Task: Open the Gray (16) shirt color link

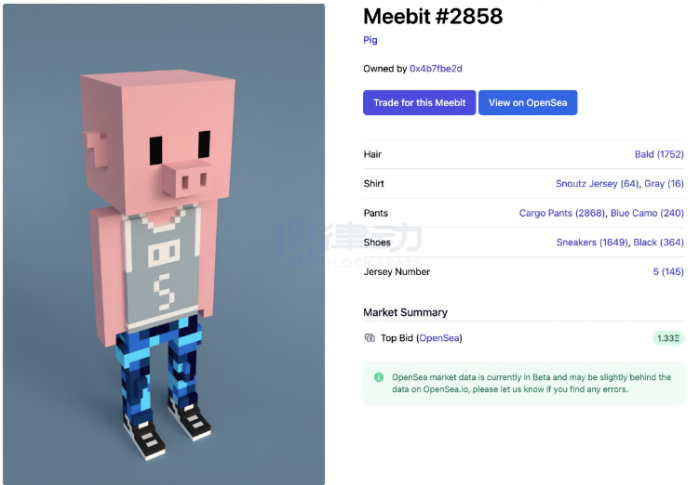Action: click(664, 184)
